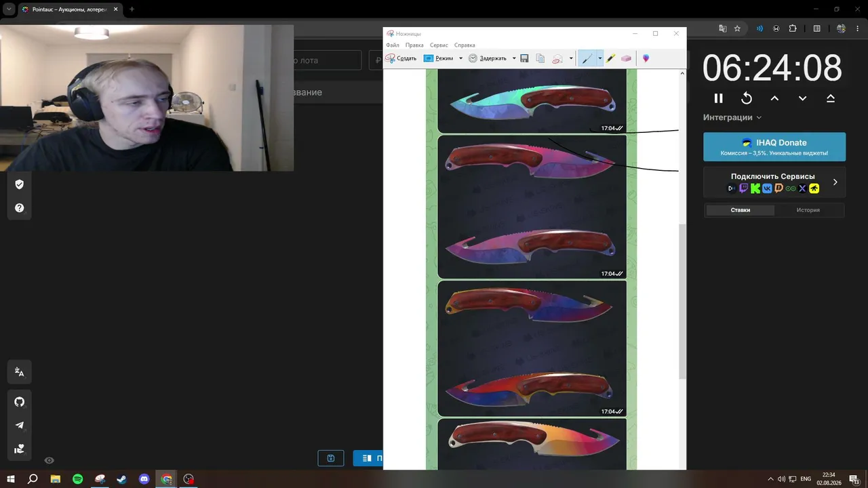Click the IHAQ Donate button

click(x=774, y=146)
